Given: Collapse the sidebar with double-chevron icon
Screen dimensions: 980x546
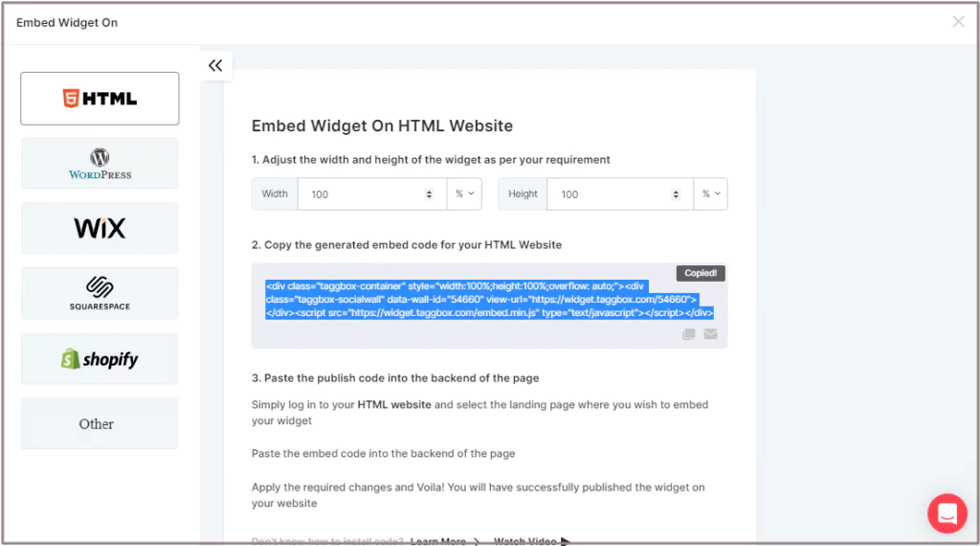Looking at the screenshot, I should (x=215, y=65).
